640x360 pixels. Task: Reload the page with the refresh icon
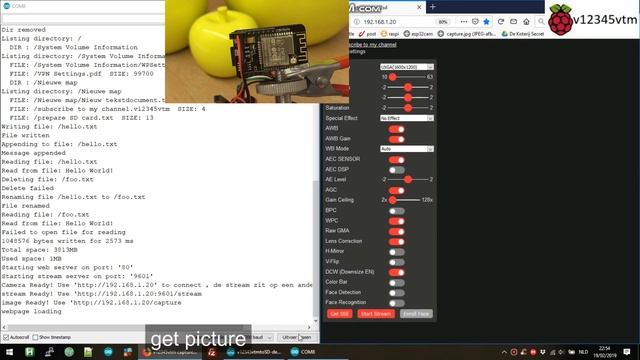coord(501,22)
